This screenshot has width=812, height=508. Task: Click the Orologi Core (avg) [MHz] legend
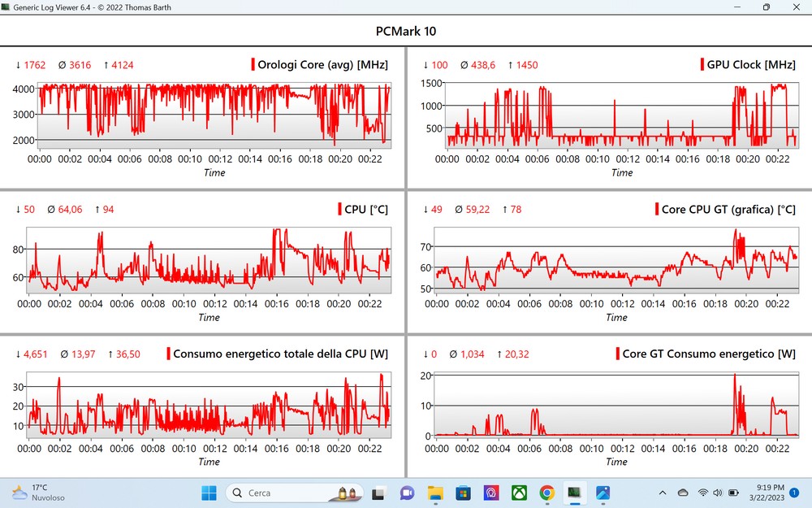(319, 65)
